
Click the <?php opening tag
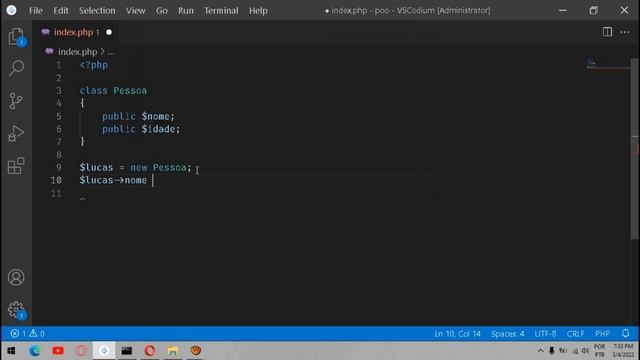[94, 65]
